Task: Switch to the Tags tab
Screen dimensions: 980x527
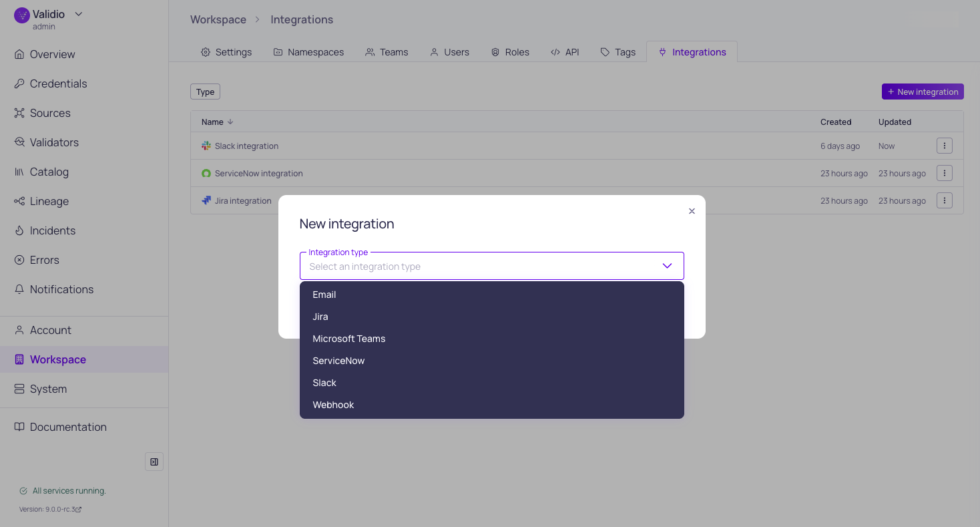Action: (618, 52)
